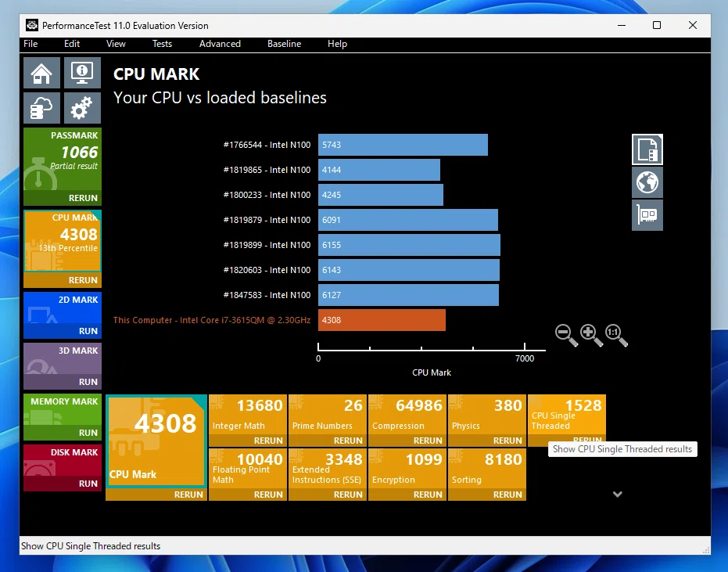Screen dimensions: 728x572
Task: Show CPU Single Threaded results tile
Action: (567, 415)
